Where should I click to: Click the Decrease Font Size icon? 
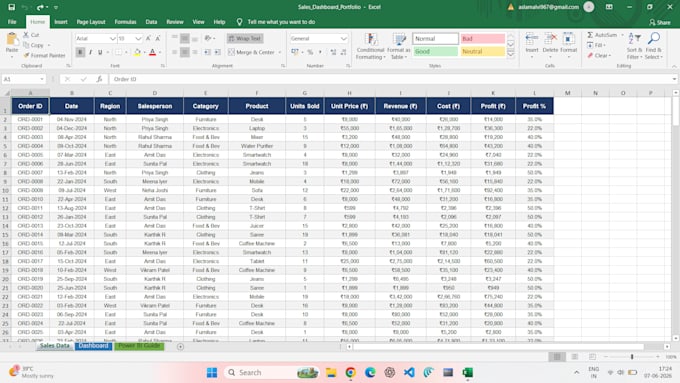[157, 39]
